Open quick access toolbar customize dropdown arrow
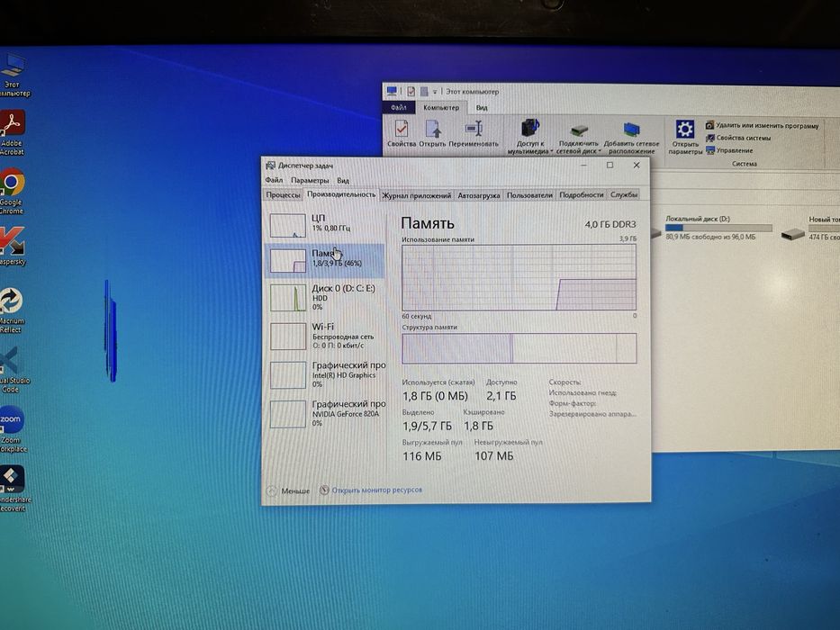Viewport: 840px width, 630px height. click(x=435, y=92)
